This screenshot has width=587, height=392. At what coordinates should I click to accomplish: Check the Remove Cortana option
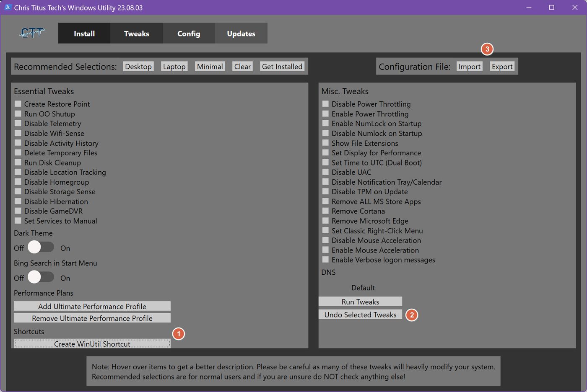click(x=325, y=211)
